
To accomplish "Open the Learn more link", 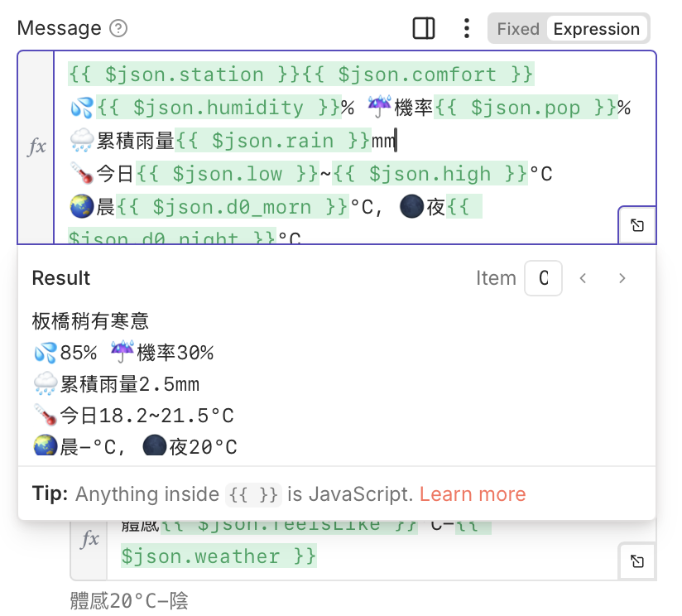I will pos(472,494).
